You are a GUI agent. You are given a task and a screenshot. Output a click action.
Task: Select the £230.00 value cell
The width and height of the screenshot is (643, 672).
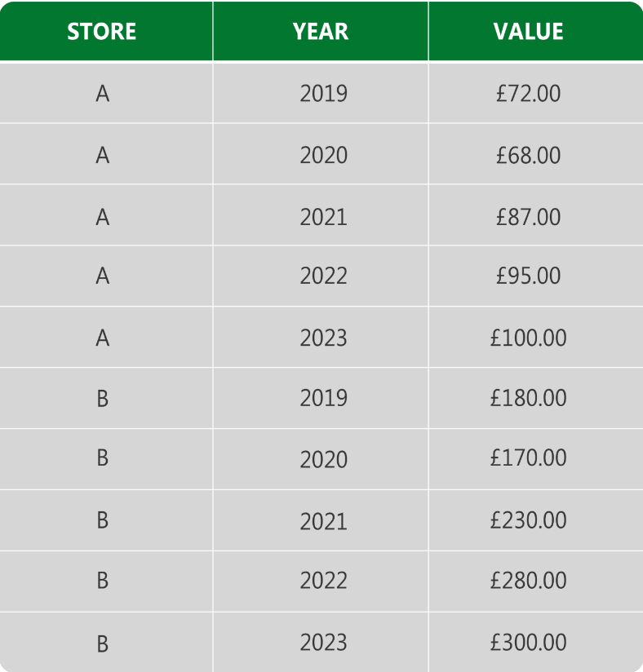[x=528, y=519]
